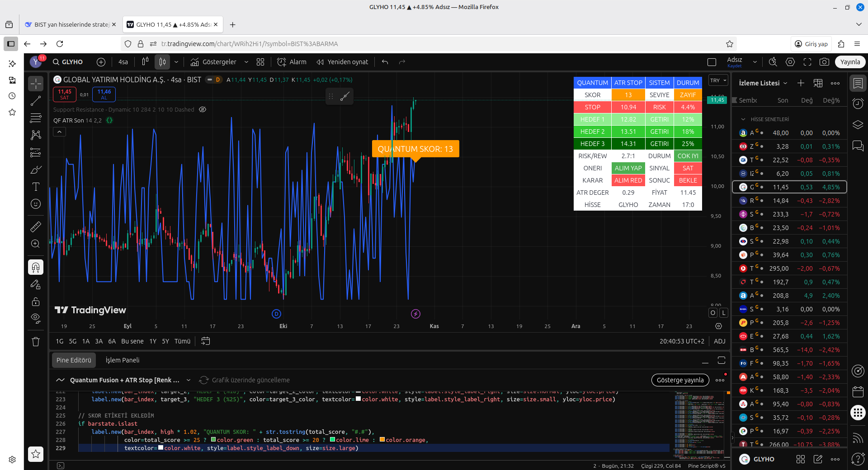
Task: Click the ruler measure tool
Action: tap(36, 226)
